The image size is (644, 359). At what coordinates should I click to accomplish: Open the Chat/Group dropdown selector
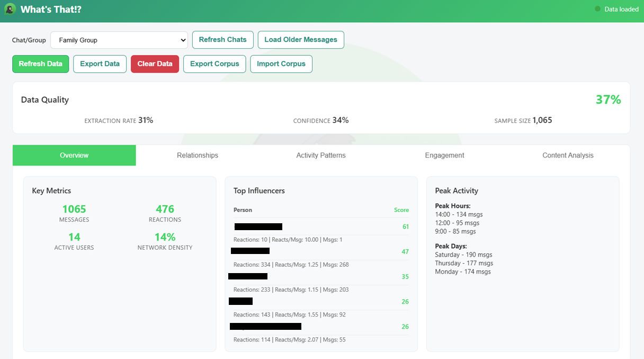pos(119,40)
